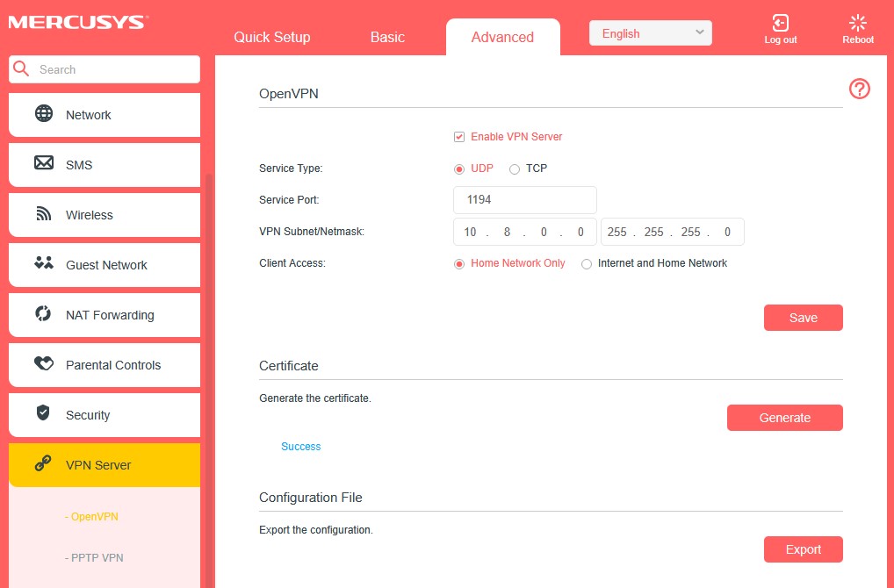
Task: Switch to the Basic tab
Action: (x=387, y=37)
